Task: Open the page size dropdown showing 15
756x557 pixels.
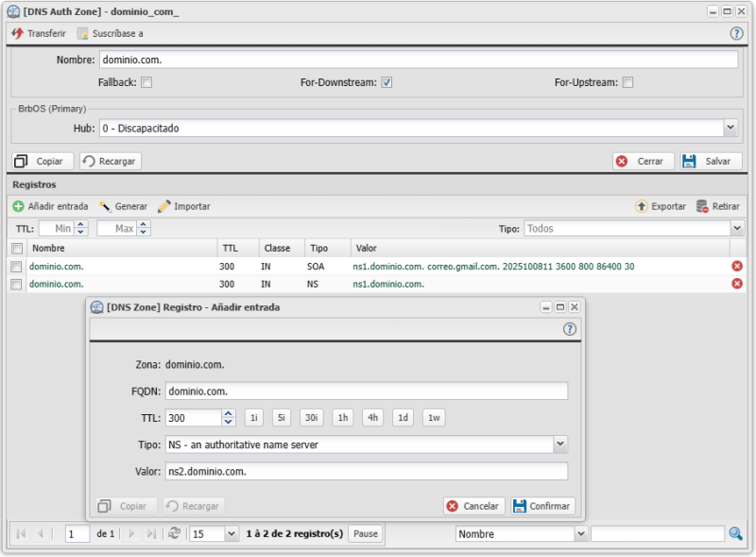Action: pos(232,533)
